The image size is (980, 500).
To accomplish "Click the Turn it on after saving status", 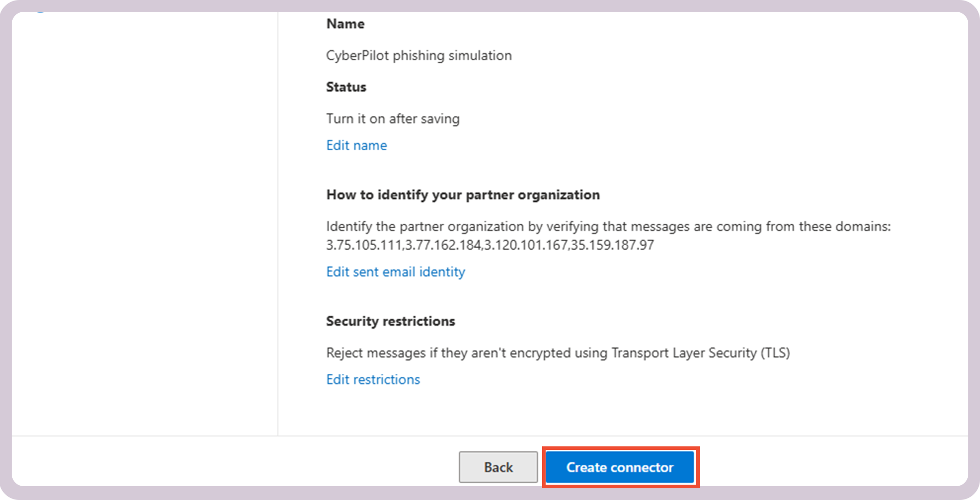I will (393, 118).
